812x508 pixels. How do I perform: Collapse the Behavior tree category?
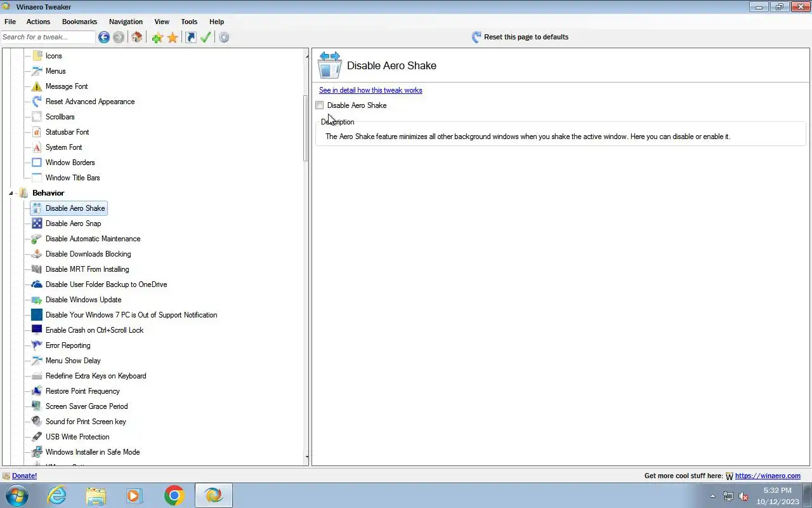click(11, 193)
